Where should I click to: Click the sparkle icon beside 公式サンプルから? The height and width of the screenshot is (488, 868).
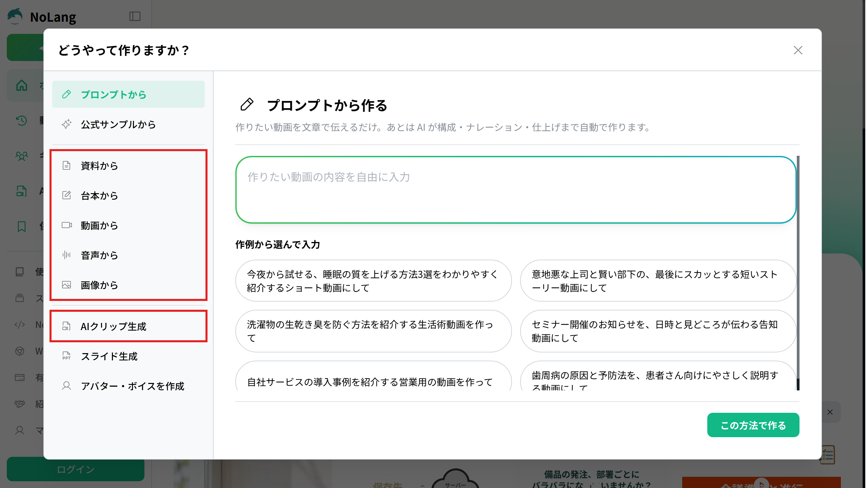coord(66,124)
